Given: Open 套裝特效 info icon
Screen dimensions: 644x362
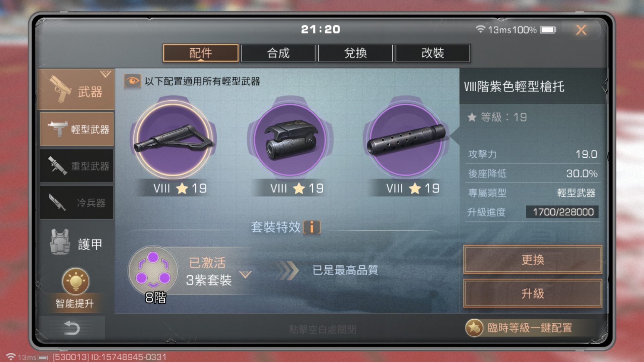Looking at the screenshot, I should (312, 227).
